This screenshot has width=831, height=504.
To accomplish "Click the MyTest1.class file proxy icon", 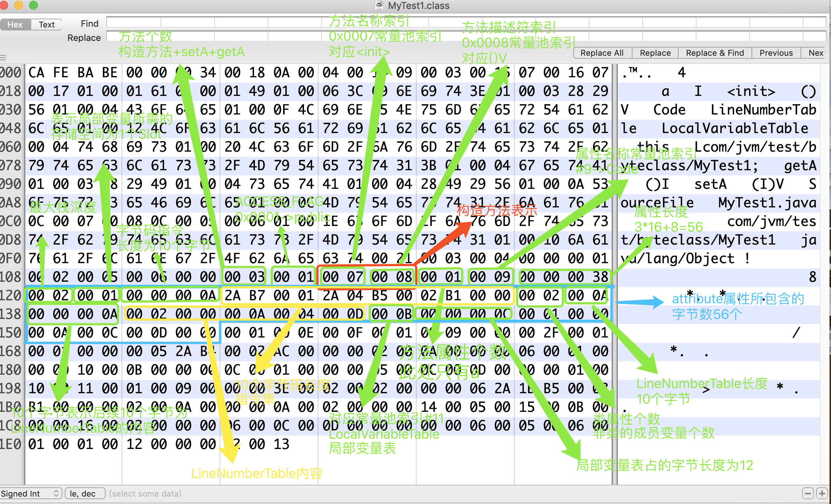I will tap(379, 6).
